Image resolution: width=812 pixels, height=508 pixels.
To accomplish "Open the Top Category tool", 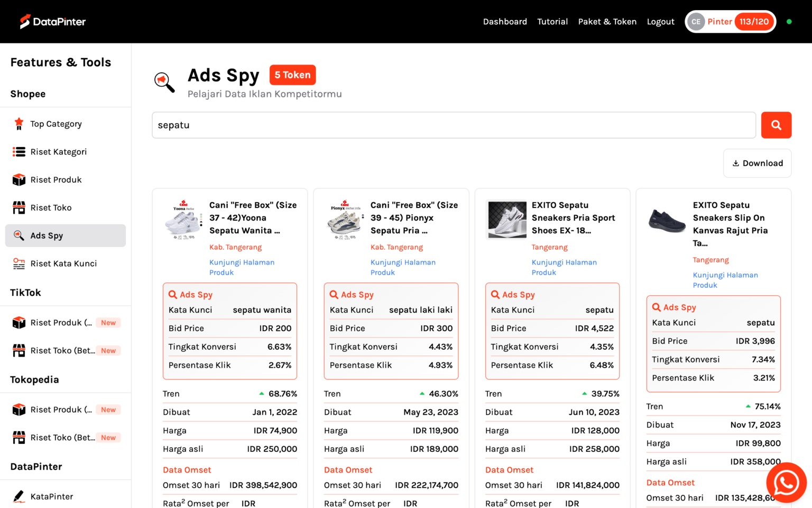I will (x=56, y=123).
